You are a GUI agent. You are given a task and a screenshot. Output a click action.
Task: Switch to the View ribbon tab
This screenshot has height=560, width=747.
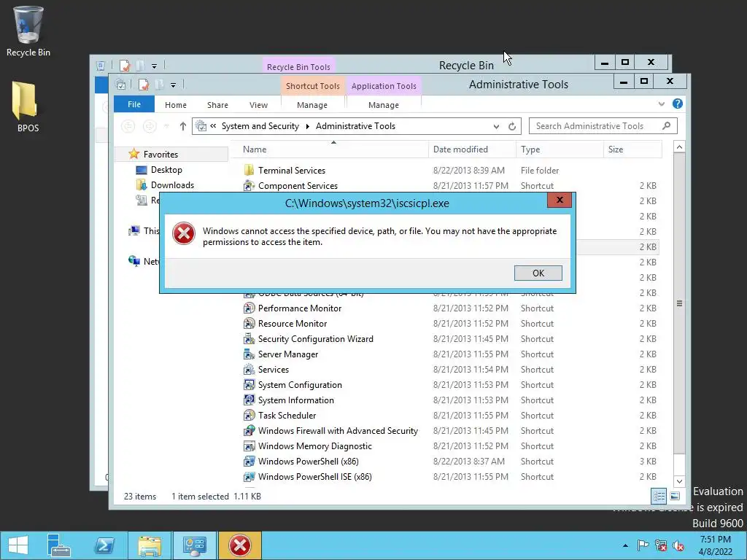(258, 105)
